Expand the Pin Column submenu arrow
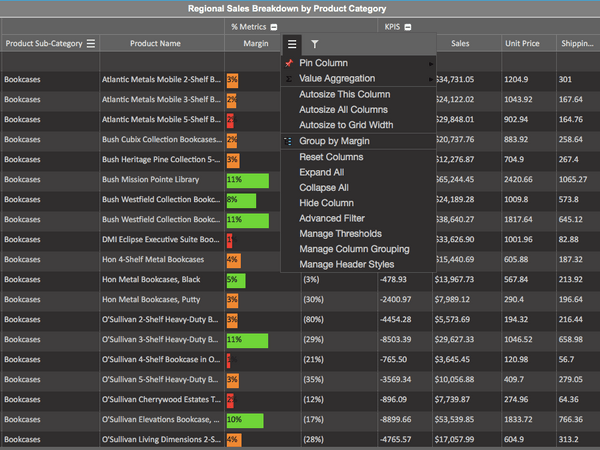 (x=431, y=64)
